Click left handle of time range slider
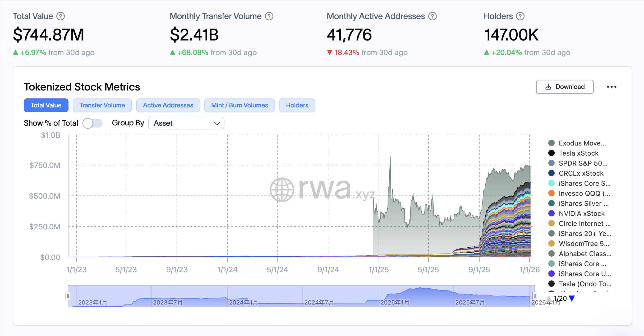Viewport: 644px width, 336px height. coord(68,296)
